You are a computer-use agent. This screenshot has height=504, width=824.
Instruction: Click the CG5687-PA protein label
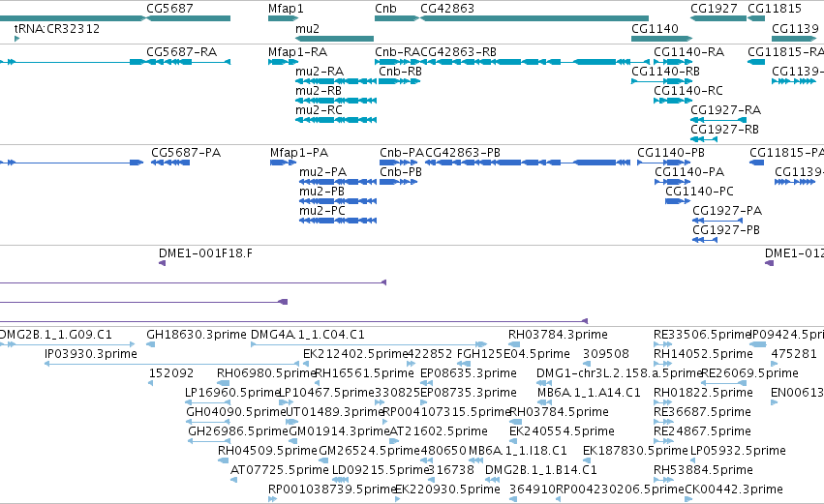tap(186, 153)
